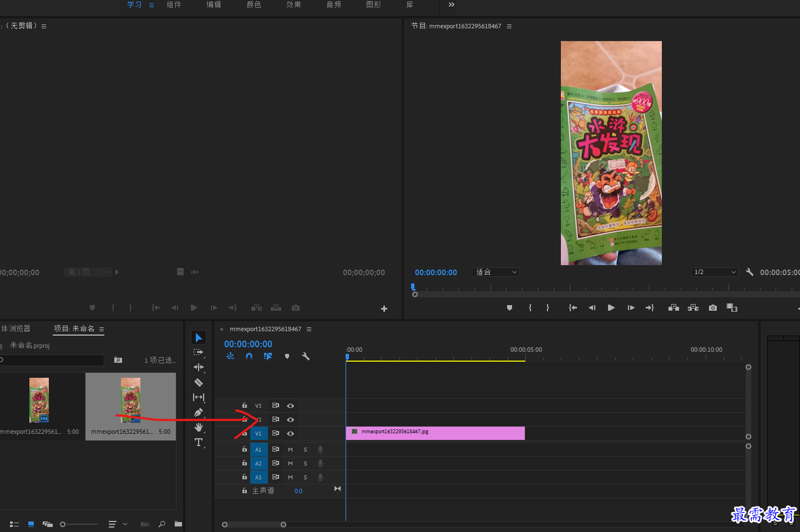The image size is (800, 532).
Task: Toggle insert sequences as nests
Action: [x=230, y=356]
